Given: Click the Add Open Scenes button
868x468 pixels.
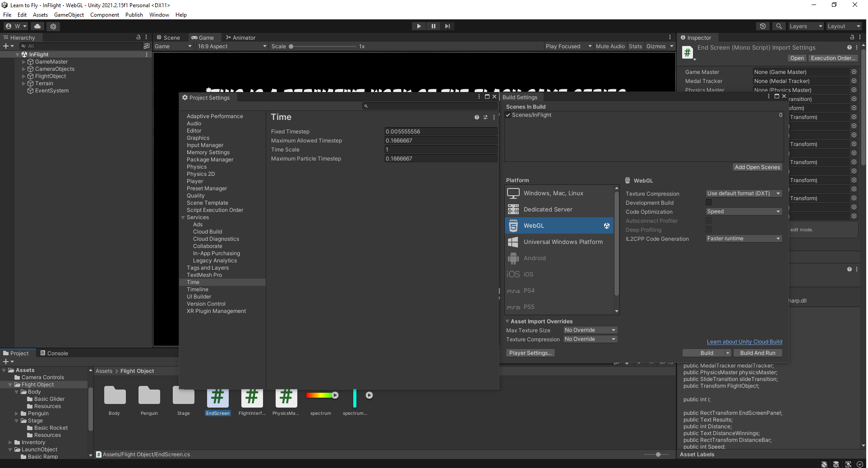Looking at the screenshot, I should click(x=757, y=167).
